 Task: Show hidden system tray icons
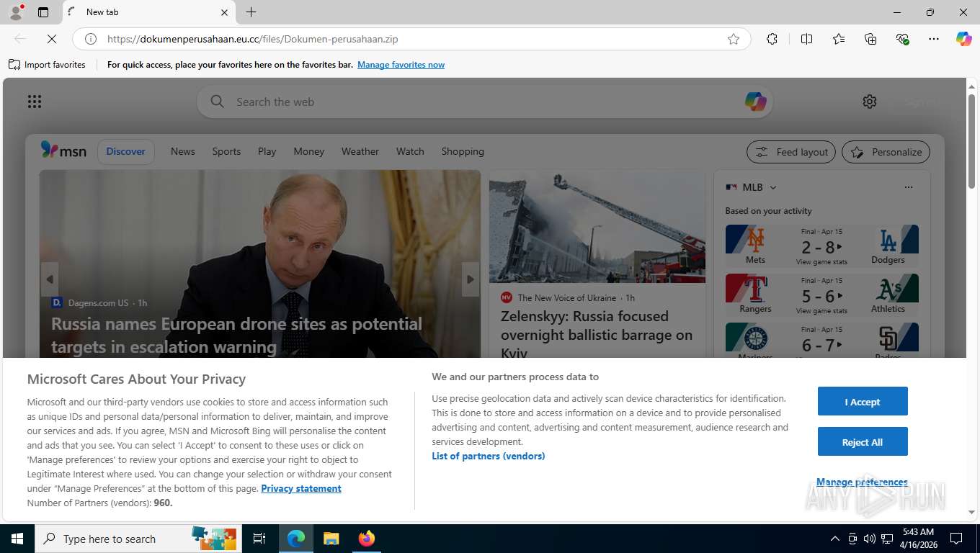click(x=834, y=539)
